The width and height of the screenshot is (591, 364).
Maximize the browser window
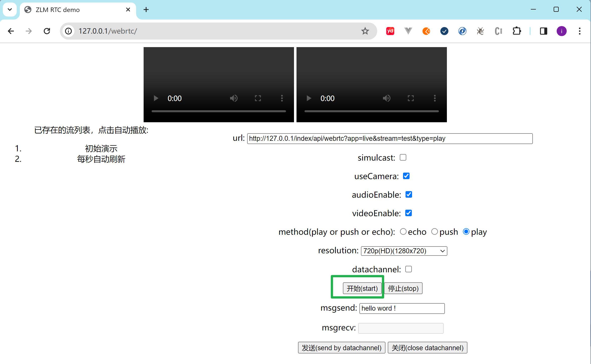(x=556, y=10)
